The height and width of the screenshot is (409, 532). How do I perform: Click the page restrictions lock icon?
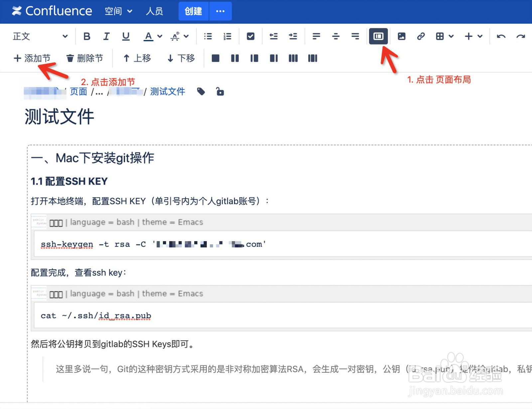(220, 92)
